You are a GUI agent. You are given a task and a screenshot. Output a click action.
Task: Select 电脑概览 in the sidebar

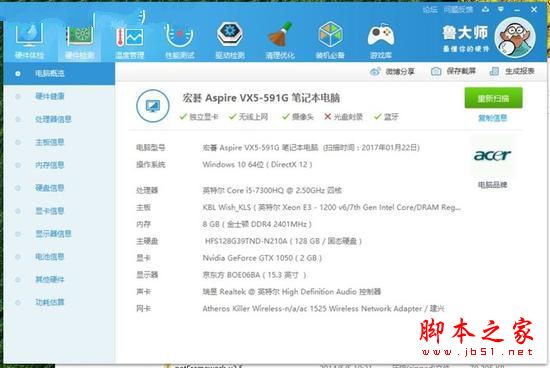point(59,74)
